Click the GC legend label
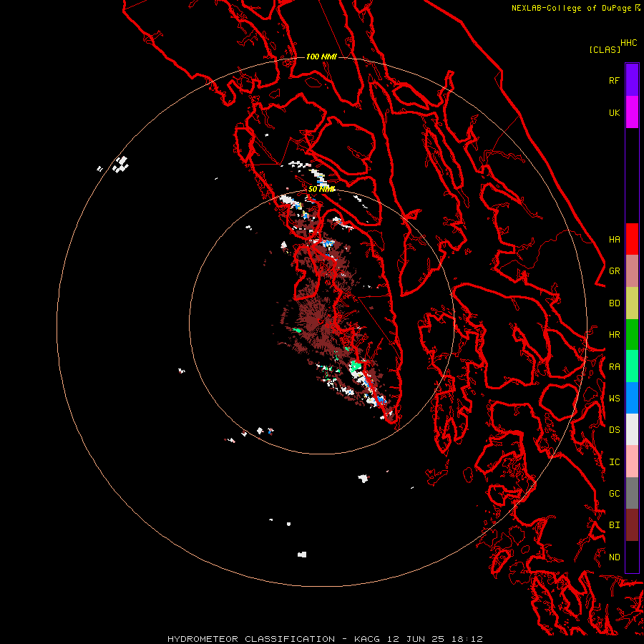The image size is (644, 644). 614,494
